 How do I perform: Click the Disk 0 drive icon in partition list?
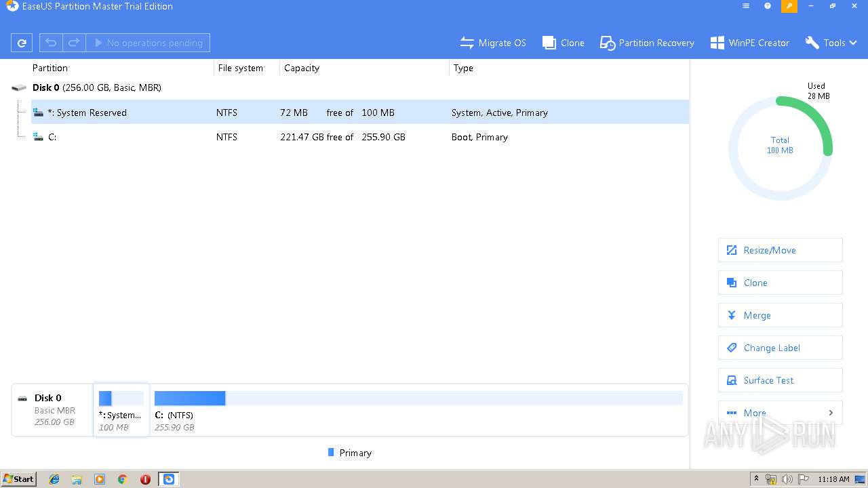[19, 87]
